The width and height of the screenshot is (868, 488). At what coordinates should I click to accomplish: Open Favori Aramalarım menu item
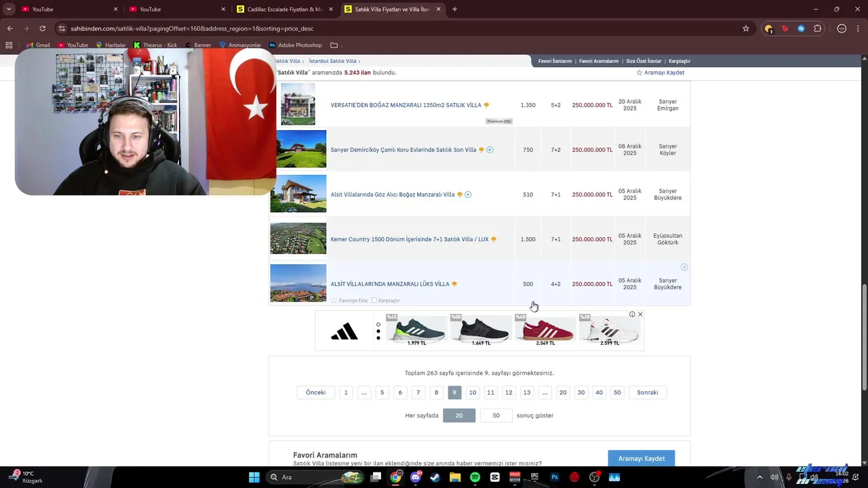click(x=599, y=61)
